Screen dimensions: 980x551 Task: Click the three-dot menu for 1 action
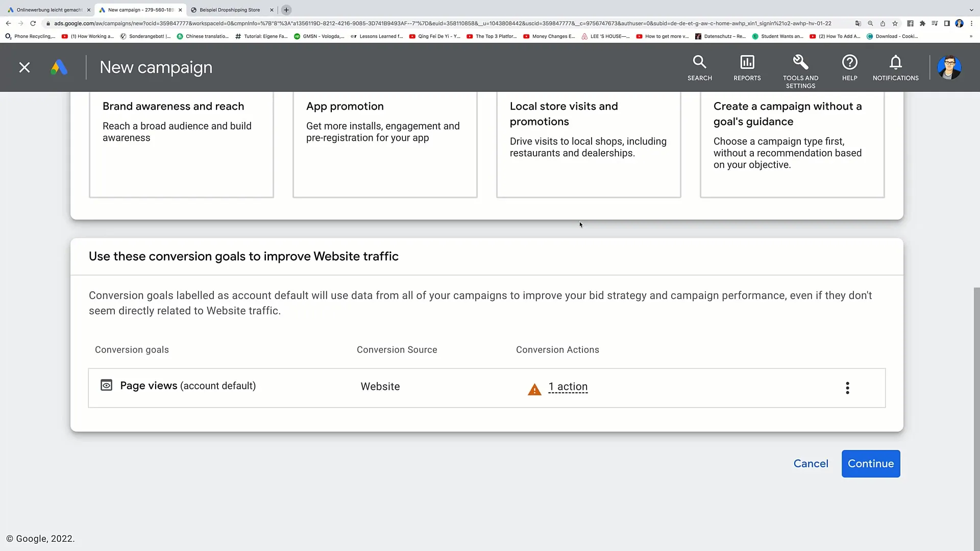[847, 388]
